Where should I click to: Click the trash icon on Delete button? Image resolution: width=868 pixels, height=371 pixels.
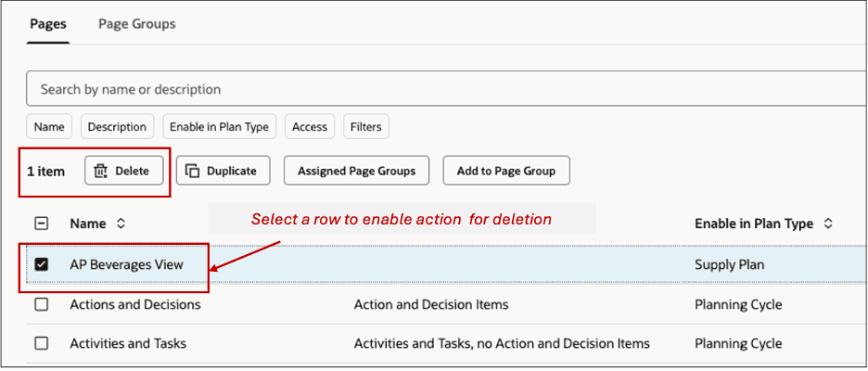[102, 171]
